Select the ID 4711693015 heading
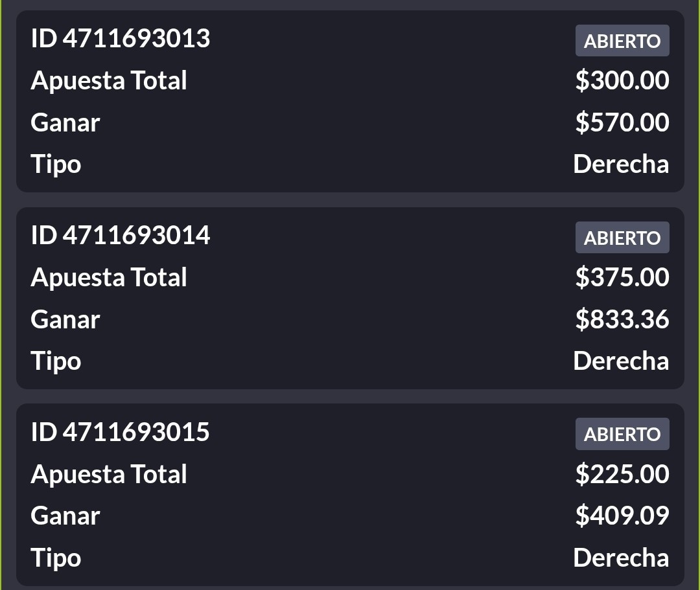This screenshot has height=590, width=700. 121,432
